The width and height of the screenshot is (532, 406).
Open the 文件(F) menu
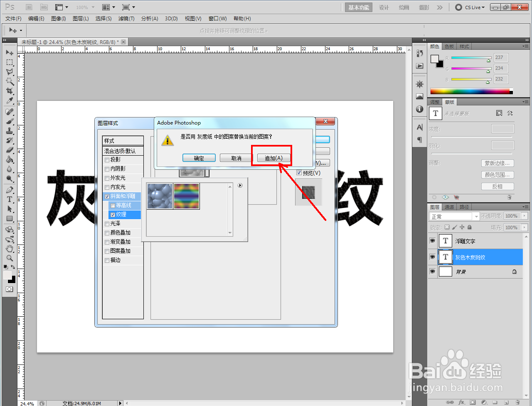[x=13, y=19]
